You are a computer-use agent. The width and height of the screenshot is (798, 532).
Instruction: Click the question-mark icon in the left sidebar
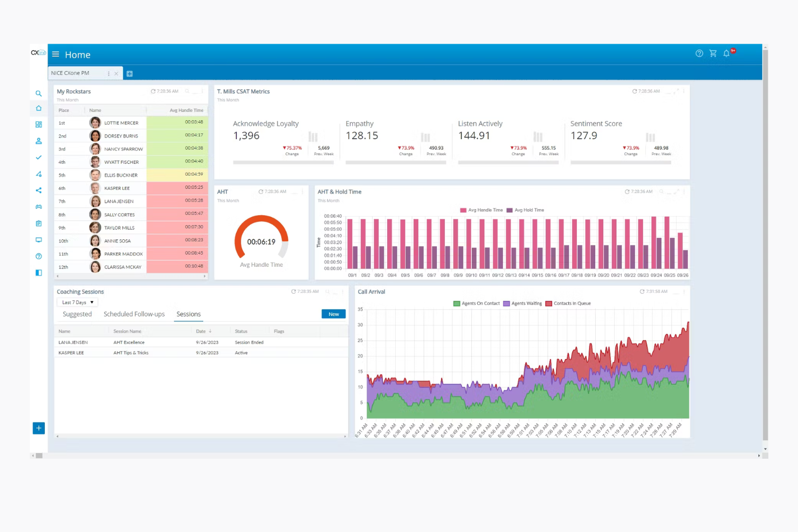click(x=39, y=256)
